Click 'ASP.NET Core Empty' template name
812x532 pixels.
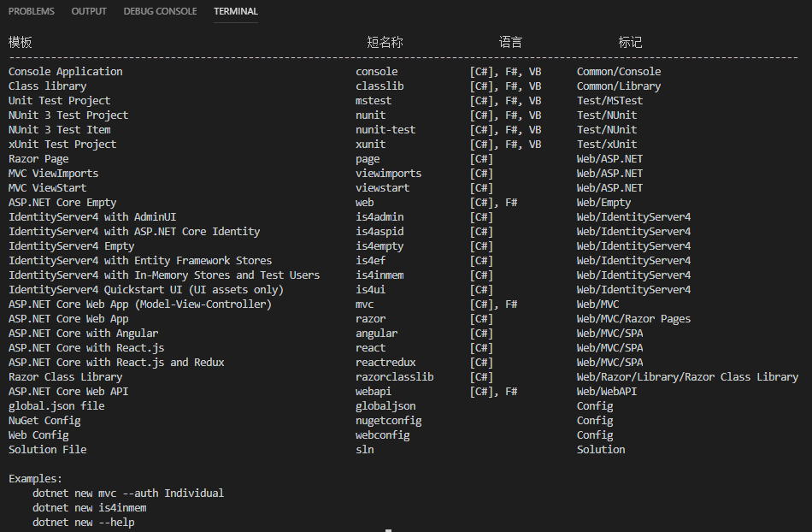[x=62, y=202]
